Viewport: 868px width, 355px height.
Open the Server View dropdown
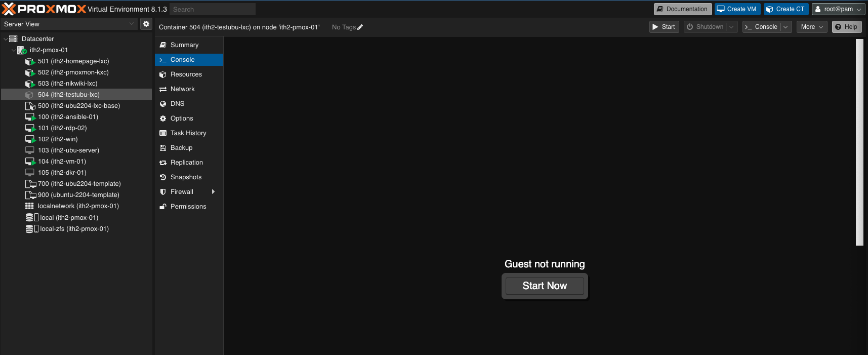pyautogui.click(x=69, y=24)
